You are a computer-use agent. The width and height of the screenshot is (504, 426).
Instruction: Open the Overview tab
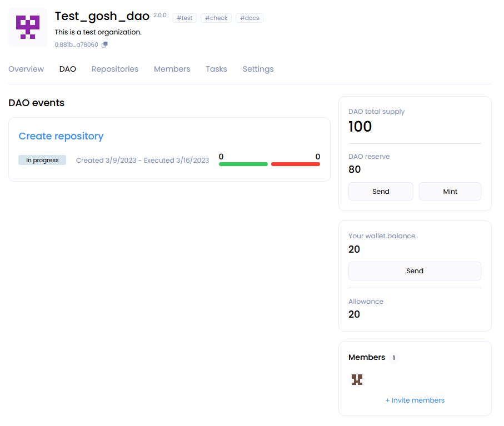[x=26, y=69]
